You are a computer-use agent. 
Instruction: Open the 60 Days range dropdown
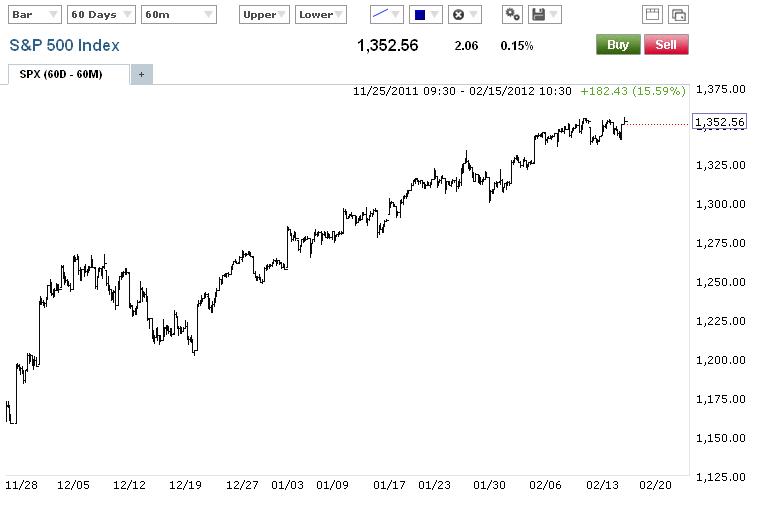(101, 15)
